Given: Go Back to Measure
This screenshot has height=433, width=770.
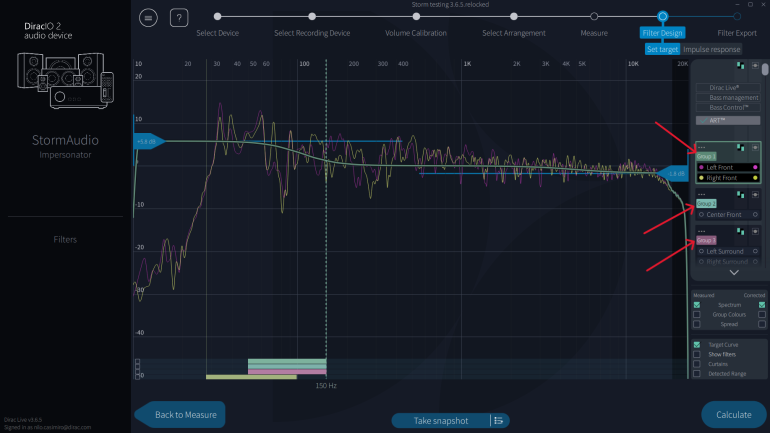Looking at the screenshot, I should [184, 414].
